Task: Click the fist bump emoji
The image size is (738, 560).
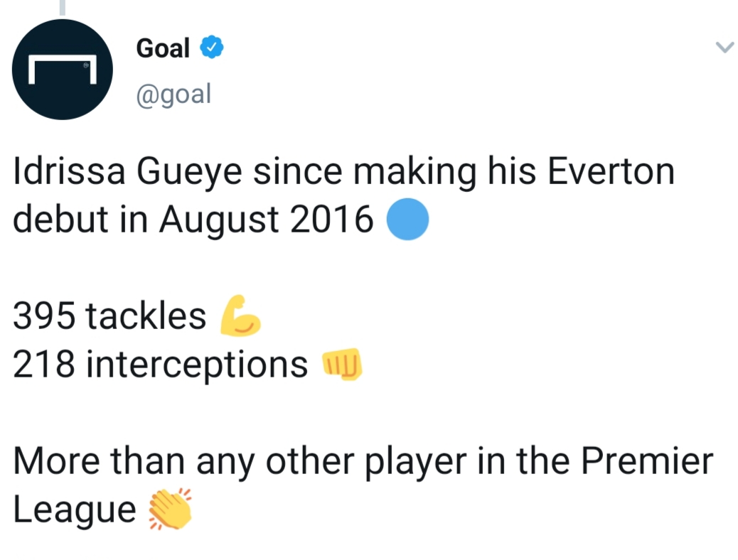Action: click(342, 365)
